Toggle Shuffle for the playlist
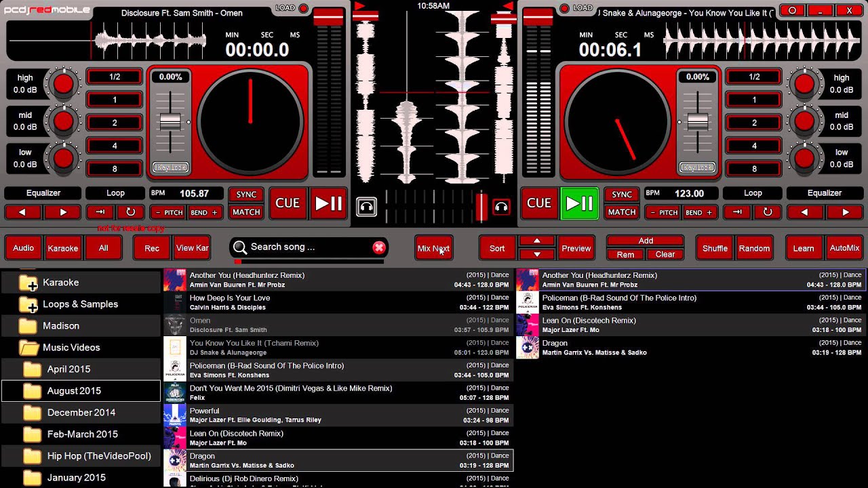The width and height of the screenshot is (868, 488). click(715, 248)
